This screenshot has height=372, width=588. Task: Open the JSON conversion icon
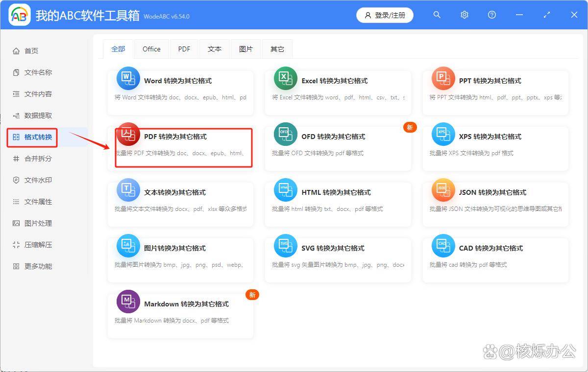click(443, 190)
